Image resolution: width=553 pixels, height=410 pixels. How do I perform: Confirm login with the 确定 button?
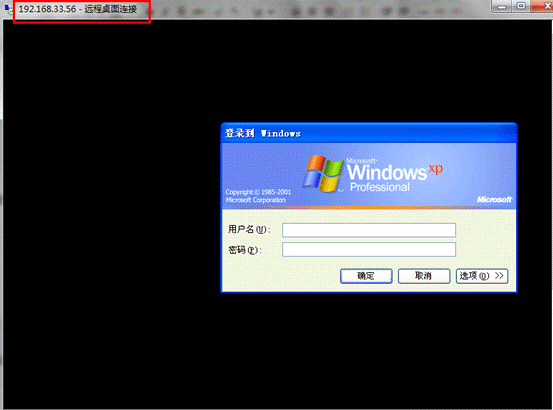pyautogui.click(x=366, y=276)
